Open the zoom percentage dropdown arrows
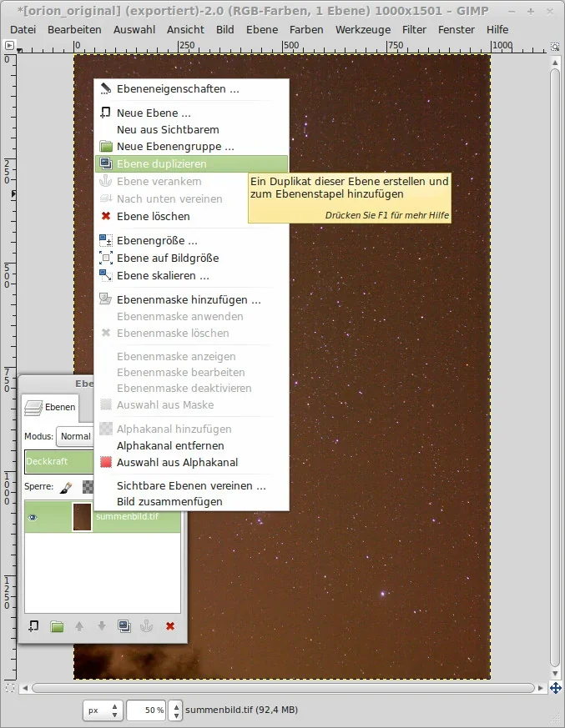Screen dimensions: 565x728 (x=175, y=710)
